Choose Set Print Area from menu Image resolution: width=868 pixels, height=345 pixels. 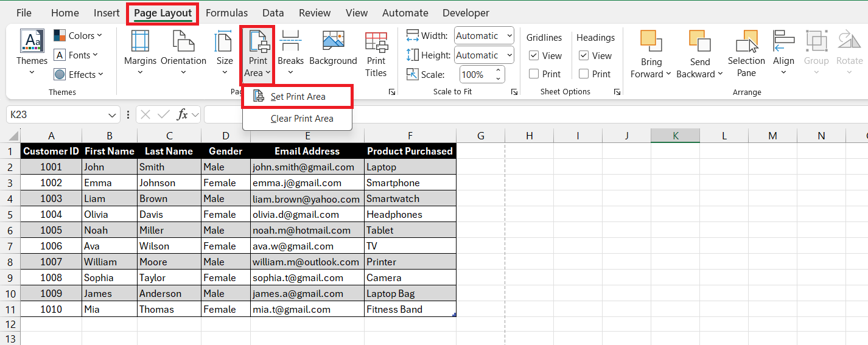coord(298,97)
